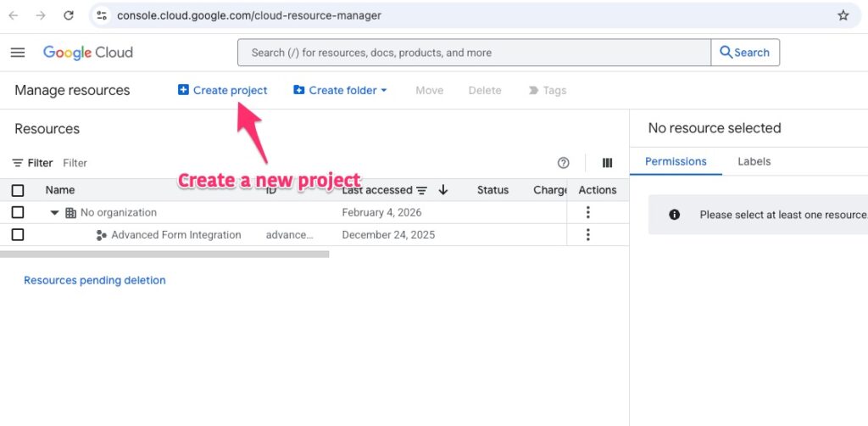Select the Advanced Form Integration checkbox
Viewport: 868px width, 426px height.
coord(18,235)
